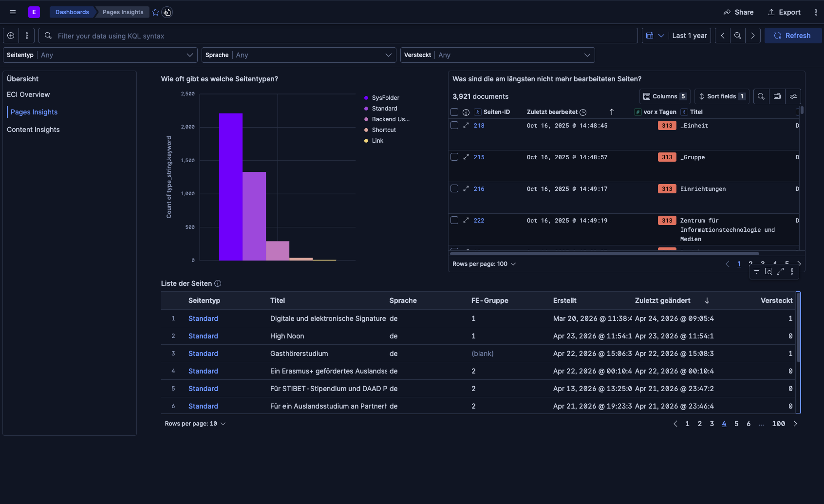Change list Rows per page 10
Image resolution: width=824 pixels, height=504 pixels.
tap(195, 424)
